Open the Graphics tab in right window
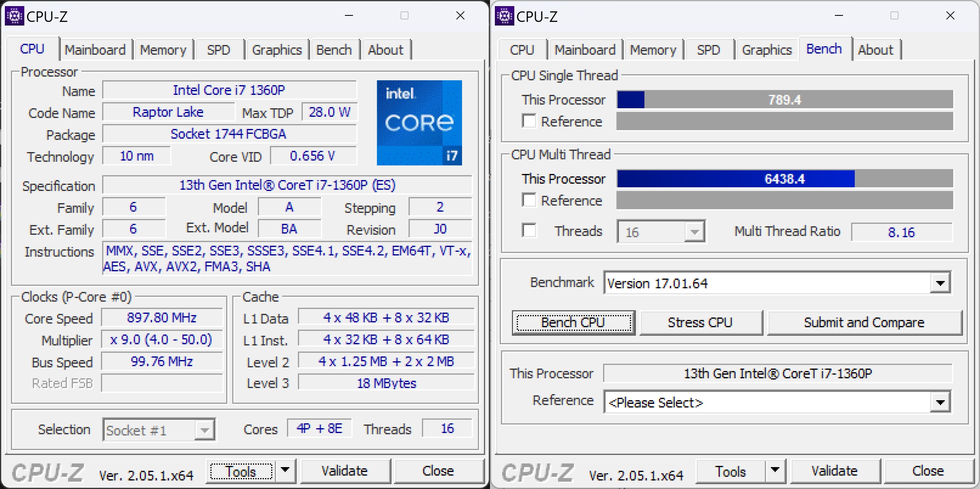Screen dimensions: 980x489 click(766, 50)
